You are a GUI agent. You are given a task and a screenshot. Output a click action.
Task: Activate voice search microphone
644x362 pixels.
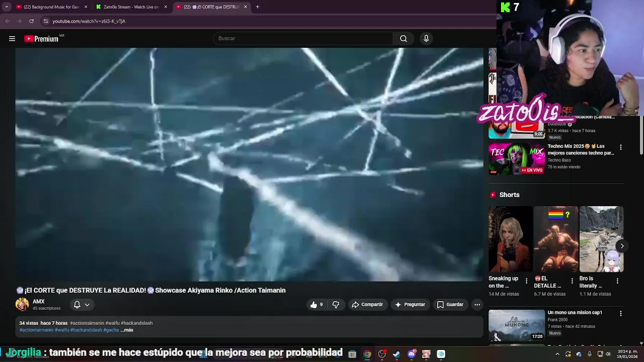coord(426,38)
